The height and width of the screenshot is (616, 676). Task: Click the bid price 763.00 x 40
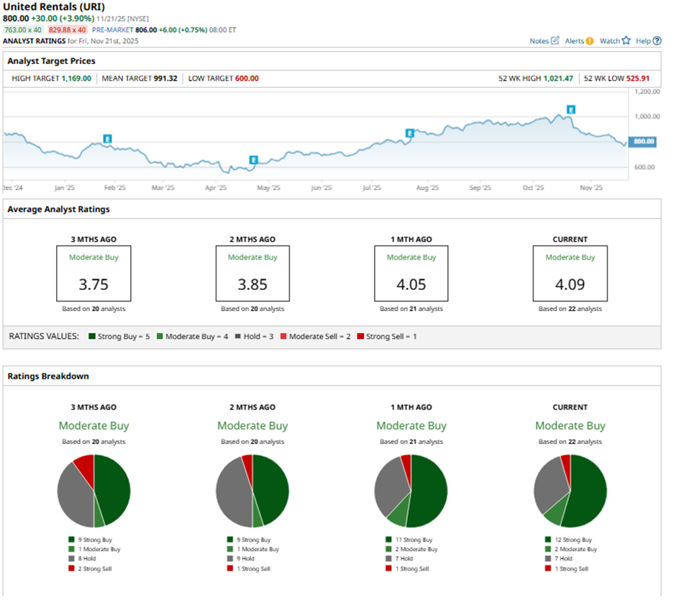point(22,30)
